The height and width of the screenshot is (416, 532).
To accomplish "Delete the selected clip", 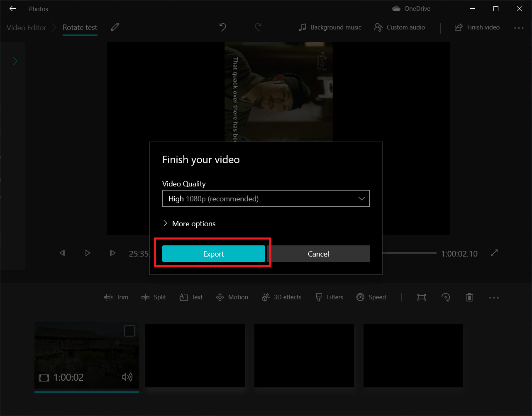I will click(x=469, y=297).
